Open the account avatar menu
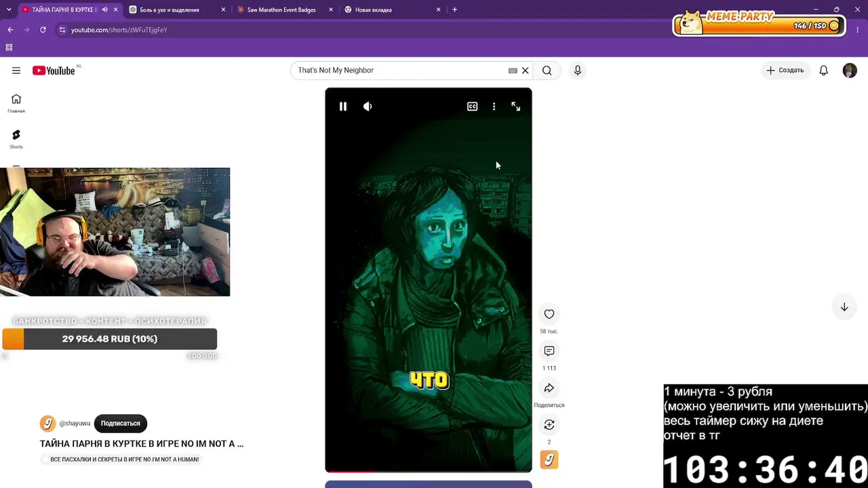 850,70
